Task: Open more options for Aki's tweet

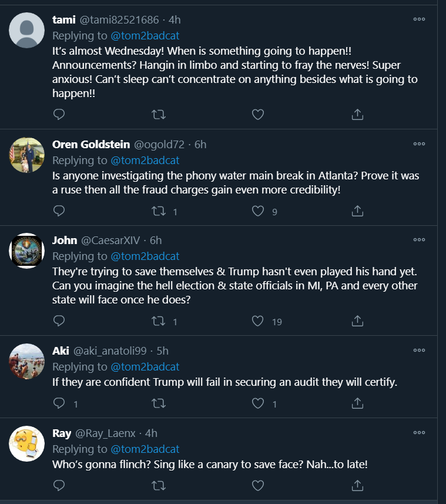Action: [419, 351]
